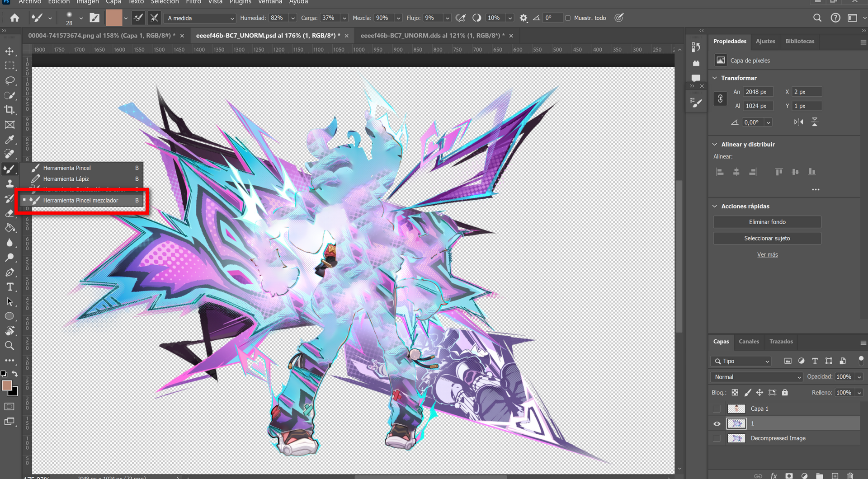Filter layers by adjustment layers
This screenshot has width=868, height=479.
pos(801,361)
